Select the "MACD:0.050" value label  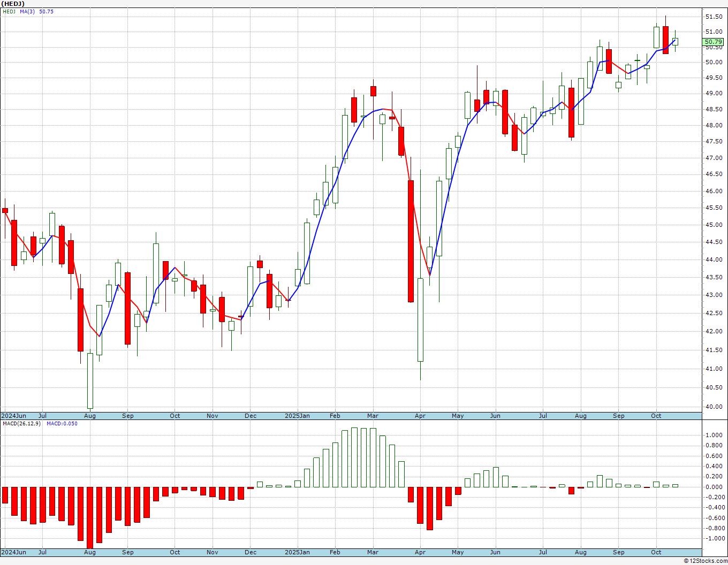[x=62, y=423]
